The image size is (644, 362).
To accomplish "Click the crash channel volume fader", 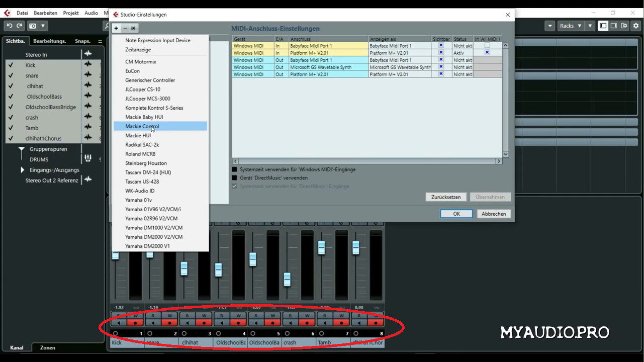I will tap(287, 279).
